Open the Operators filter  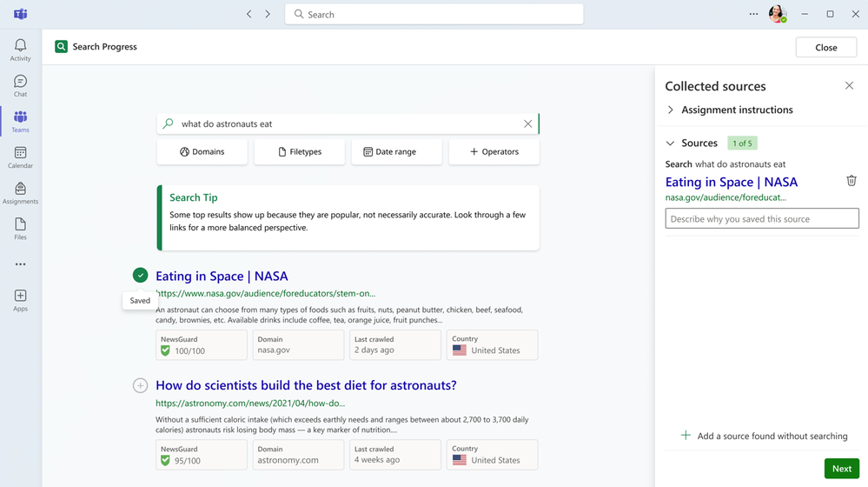click(x=494, y=152)
